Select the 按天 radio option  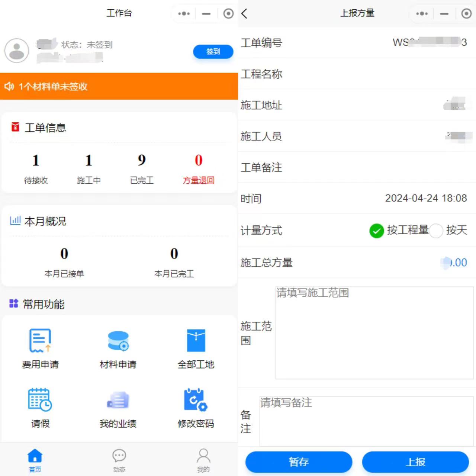tap(436, 231)
